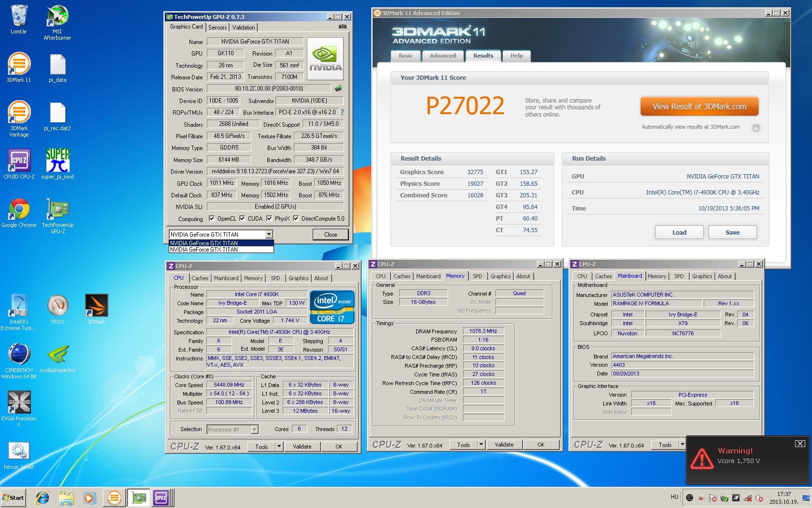This screenshot has height=508, width=812.
Task: Expand Tools arrow in CPU-Z window showing Motherboard info
Action: pos(682,445)
